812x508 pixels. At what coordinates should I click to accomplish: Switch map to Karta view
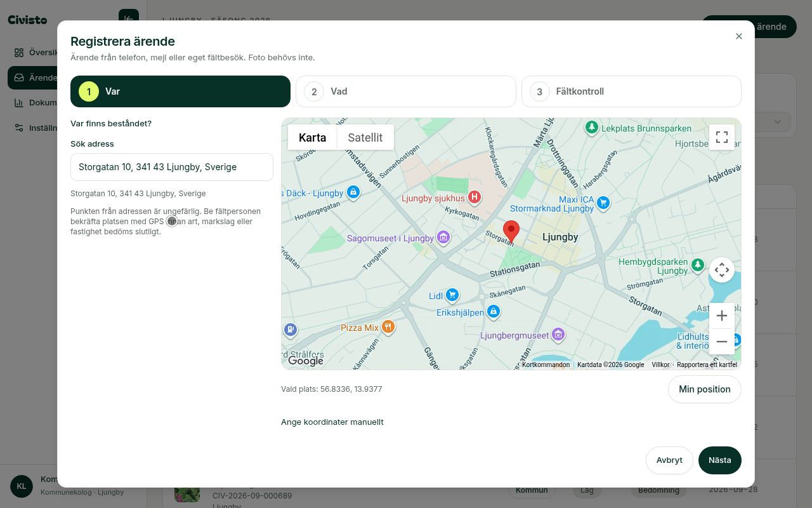(x=312, y=137)
